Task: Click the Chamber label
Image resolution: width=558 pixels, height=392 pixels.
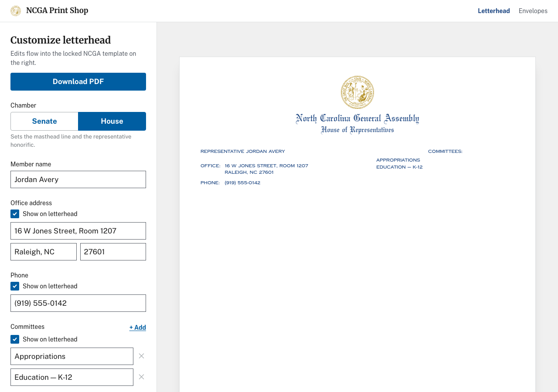Action: coord(24,105)
